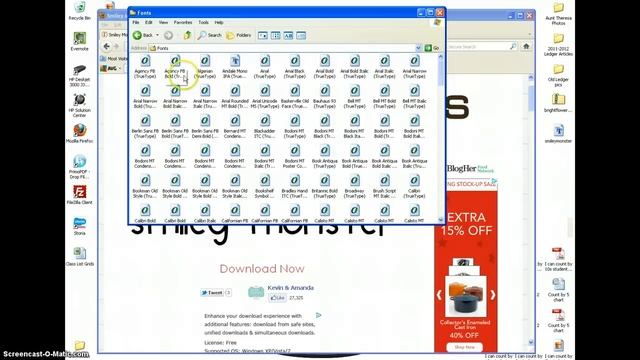This screenshot has height=360, width=640.
Task: Switch to Large Icons view
Action: [x=263, y=36]
